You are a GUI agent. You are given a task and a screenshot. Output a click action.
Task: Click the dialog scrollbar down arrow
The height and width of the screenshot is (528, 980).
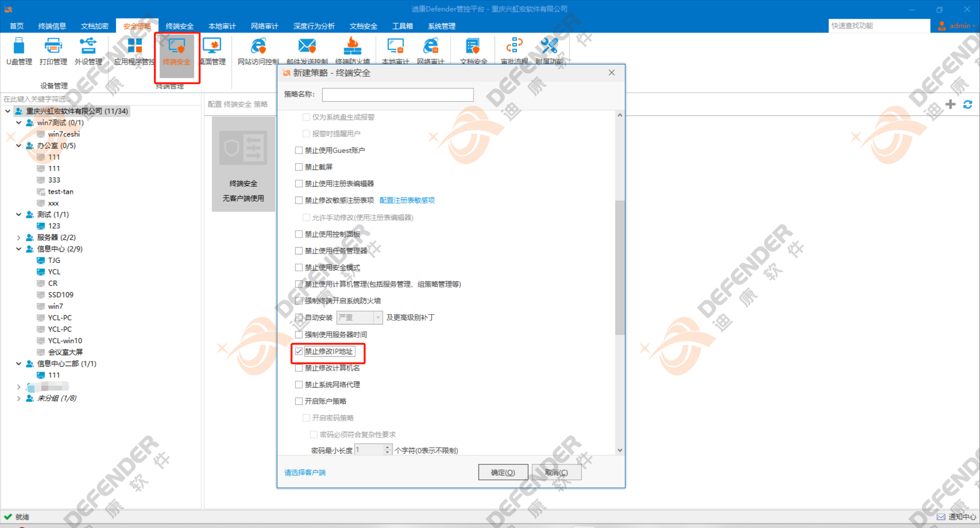coord(620,450)
